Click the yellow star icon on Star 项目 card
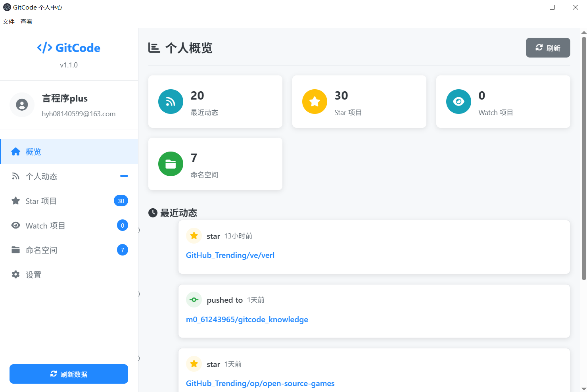587x392 pixels. tap(315, 102)
